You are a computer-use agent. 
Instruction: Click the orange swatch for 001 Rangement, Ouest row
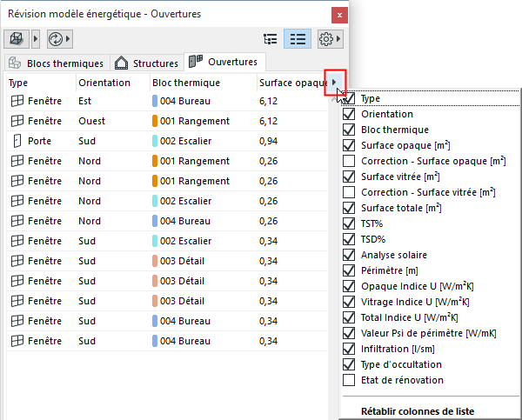point(155,121)
